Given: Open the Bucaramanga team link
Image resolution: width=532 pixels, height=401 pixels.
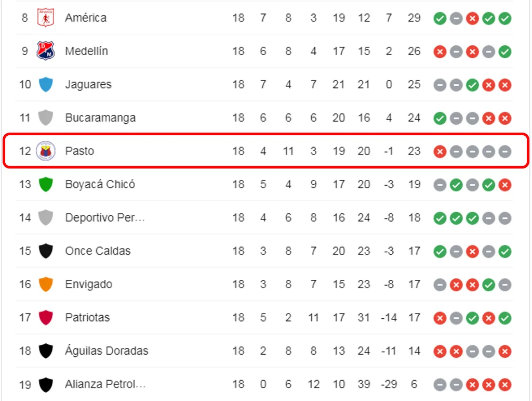Looking at the screenshot, I should (100, 118).
